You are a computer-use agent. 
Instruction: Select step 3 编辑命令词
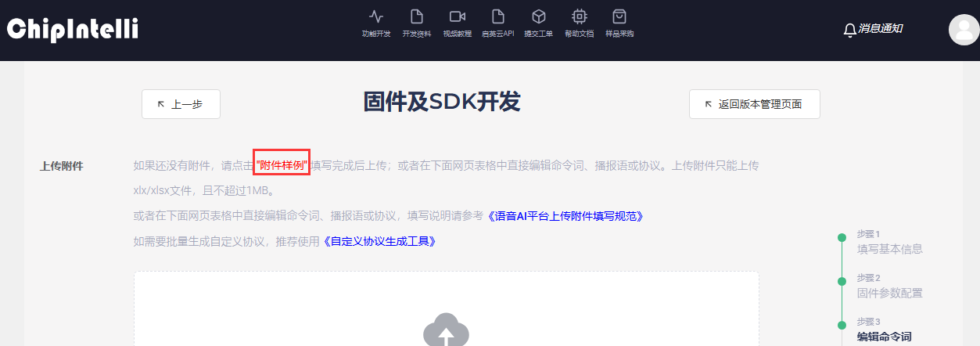(x=884, y=337)
